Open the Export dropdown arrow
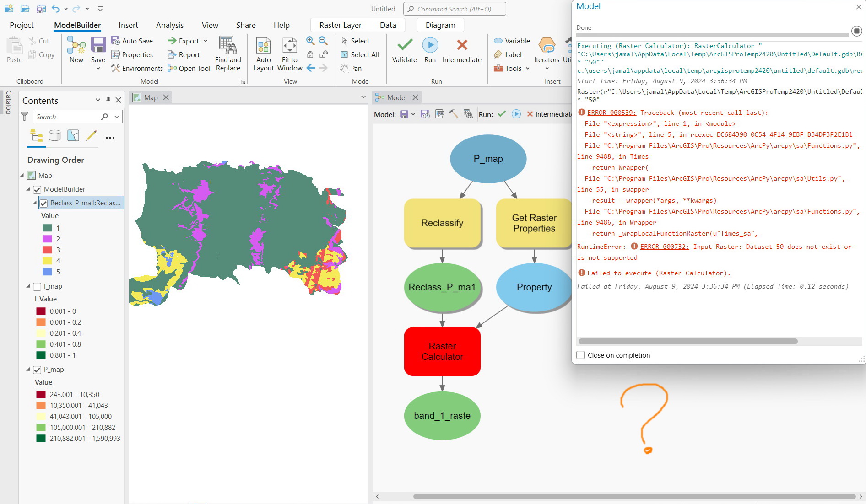Viewport: 866px width, 504px height. point(206,41)
